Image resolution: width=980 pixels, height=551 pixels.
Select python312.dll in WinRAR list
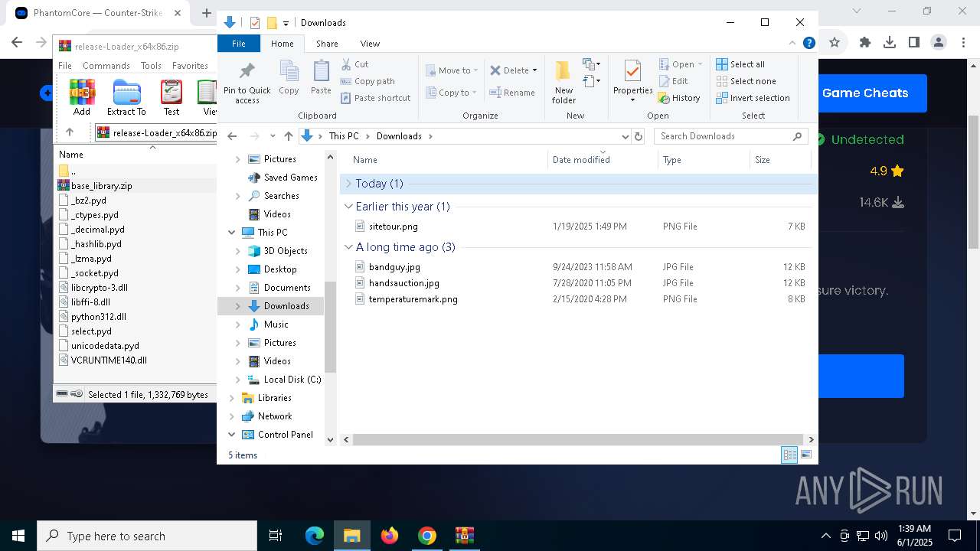click(98, 317)
